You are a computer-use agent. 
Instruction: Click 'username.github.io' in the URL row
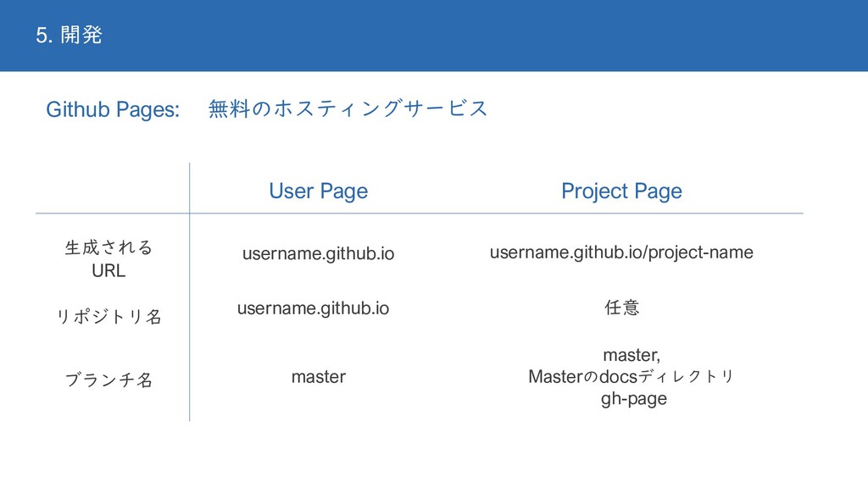319,254
